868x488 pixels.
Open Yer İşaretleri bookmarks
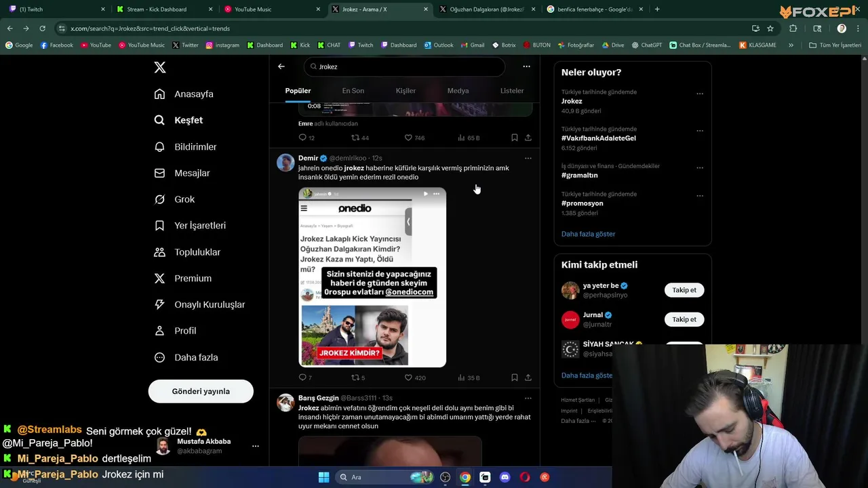coord(190,225)
